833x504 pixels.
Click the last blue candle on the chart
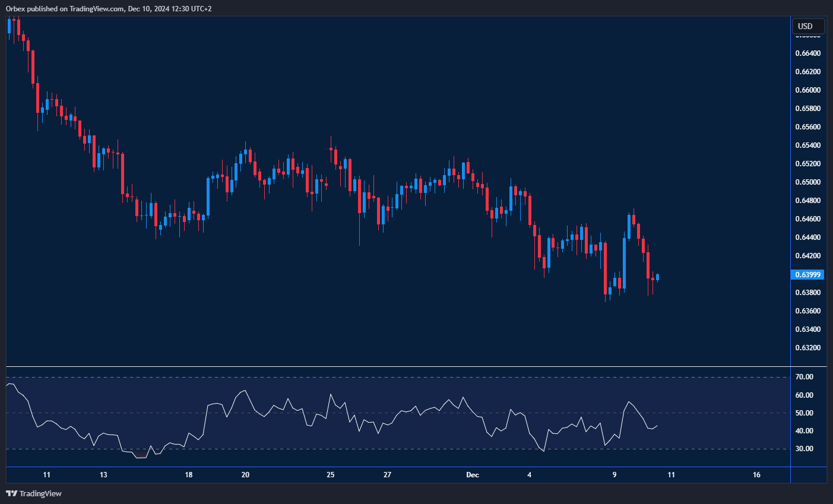pyautogui.click(x=657, y=277)
